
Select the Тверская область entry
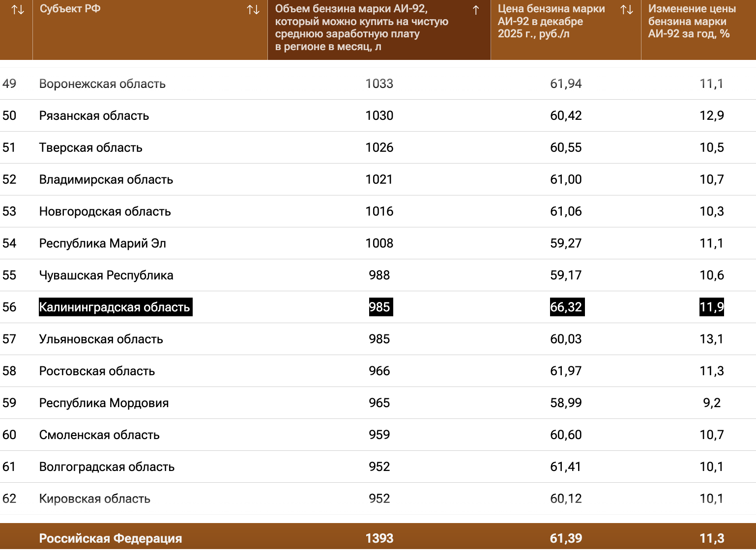coord(90,148)
